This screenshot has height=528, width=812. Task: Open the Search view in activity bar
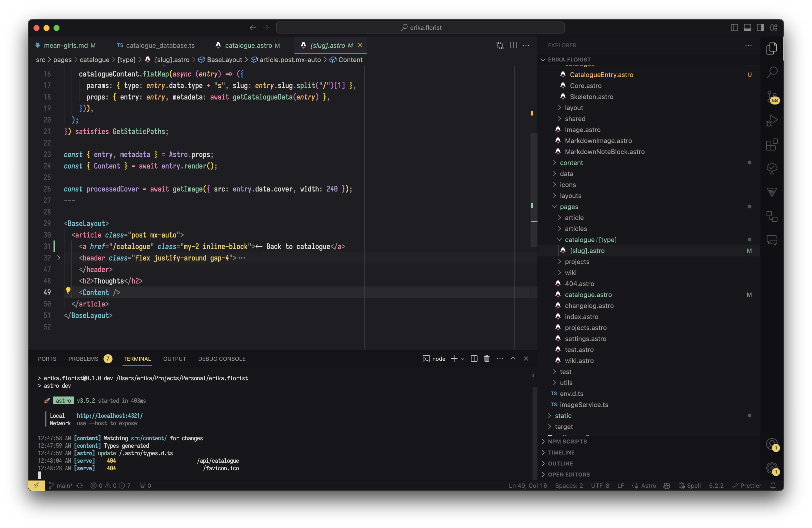point(772,72)
